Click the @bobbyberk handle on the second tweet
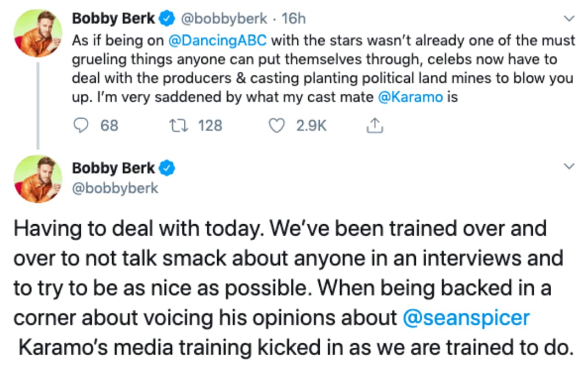Viewport: 588px width, 374px height. (114, 188)
